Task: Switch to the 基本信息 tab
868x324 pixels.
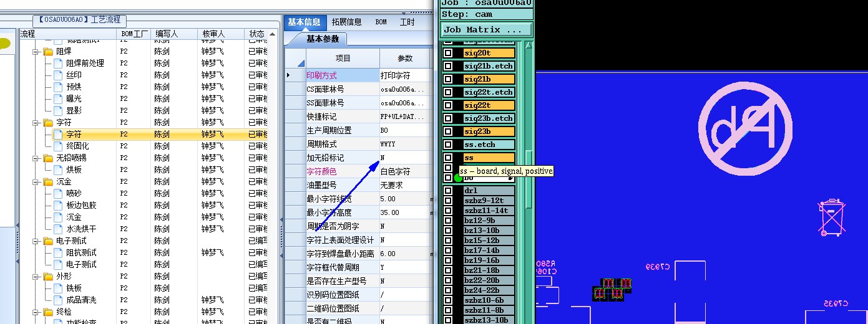Action: pos(305,22)
